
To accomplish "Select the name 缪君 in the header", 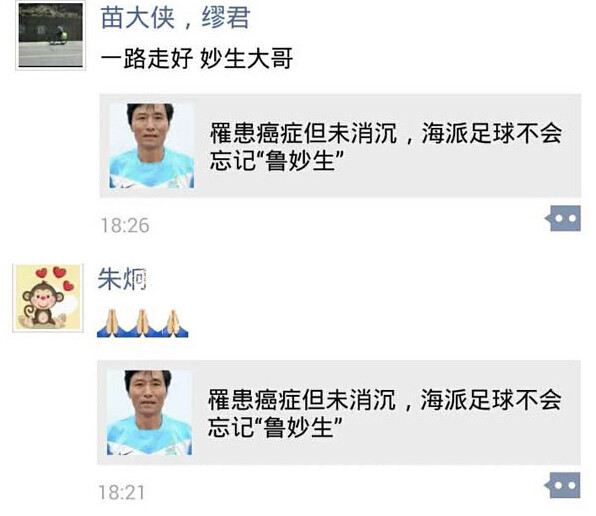I will (226, 18).
